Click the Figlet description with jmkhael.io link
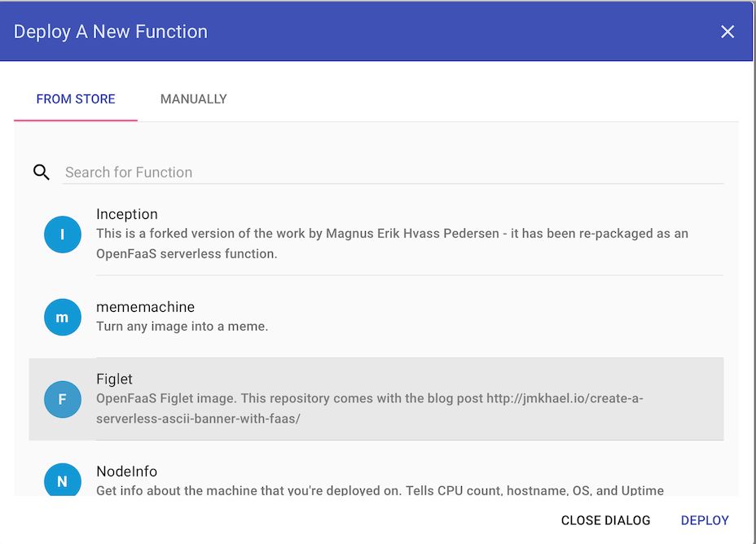This screenshot has width=756, height=544. [x=370, y=408]
